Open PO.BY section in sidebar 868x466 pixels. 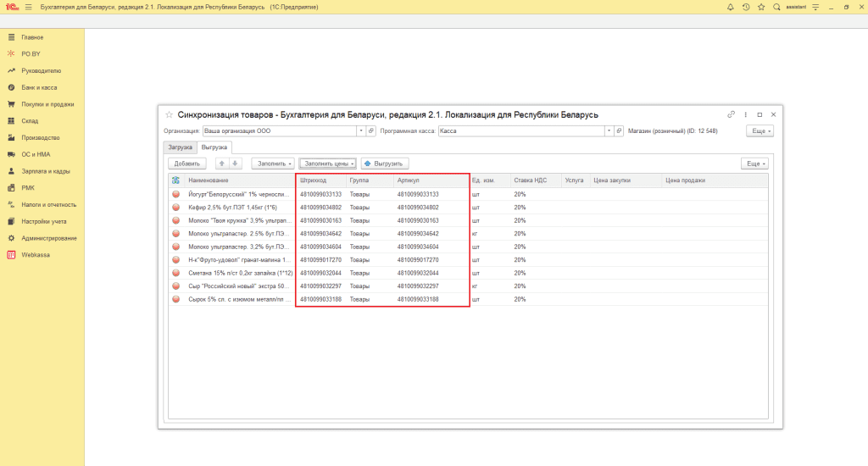point(31,53)
